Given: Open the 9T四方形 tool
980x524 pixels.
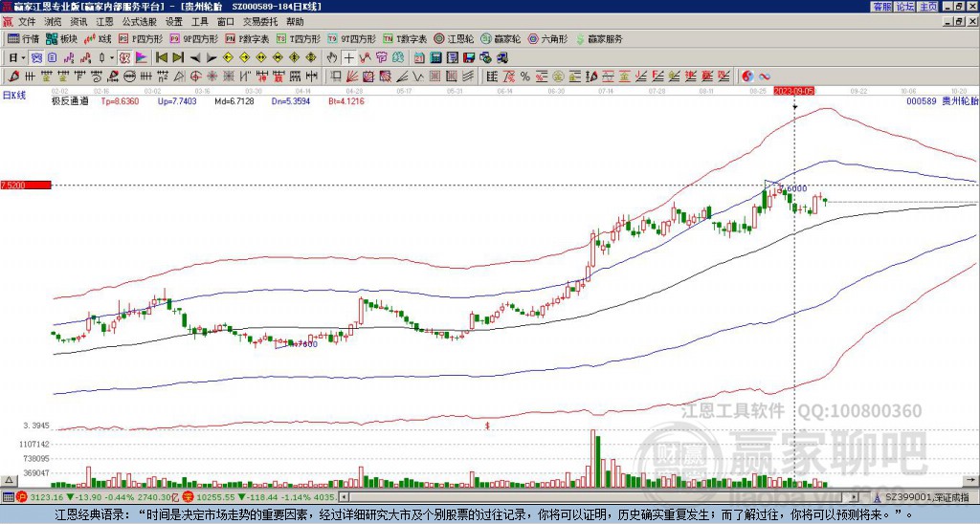Looking at the screenshot, I should point(352,38).
